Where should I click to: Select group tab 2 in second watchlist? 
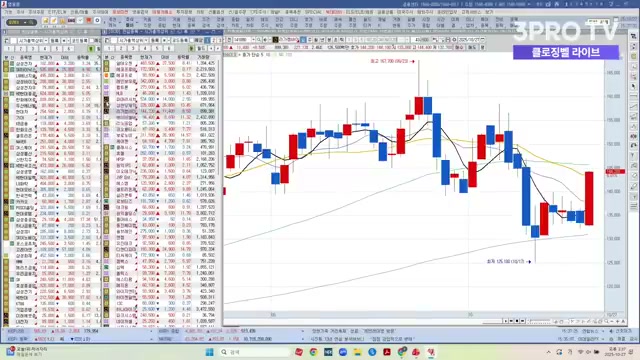click(121, 48)
